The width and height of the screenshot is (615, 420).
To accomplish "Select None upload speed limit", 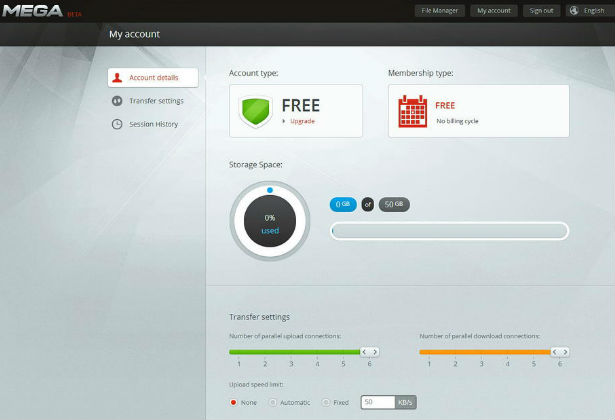I will click(234, 402).
